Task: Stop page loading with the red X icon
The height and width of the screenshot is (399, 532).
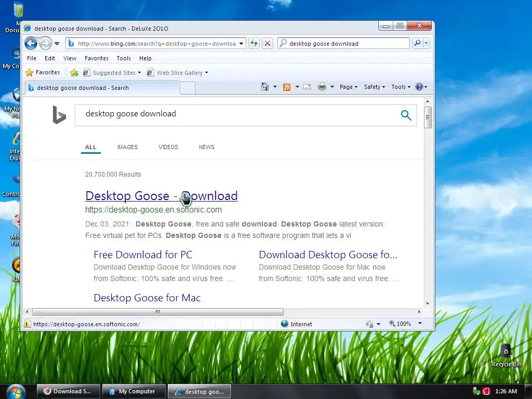Action: coord(268,43)
